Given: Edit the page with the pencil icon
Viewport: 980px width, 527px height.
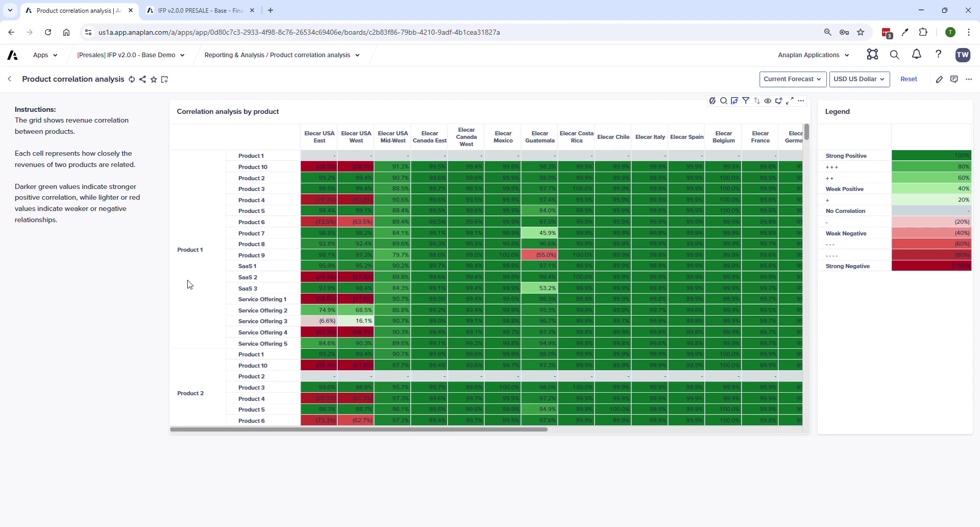Looking at the screenshot, I should tap(940, 79).
